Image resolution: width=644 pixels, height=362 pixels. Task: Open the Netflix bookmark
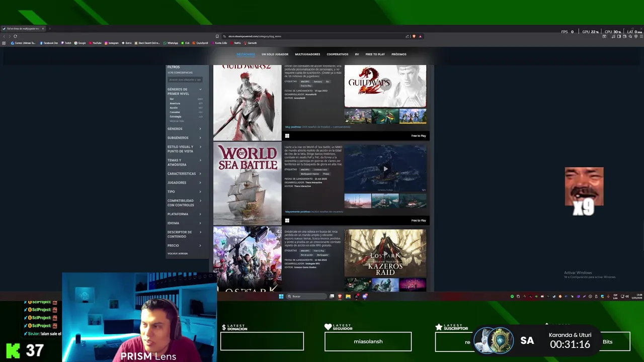236,43
